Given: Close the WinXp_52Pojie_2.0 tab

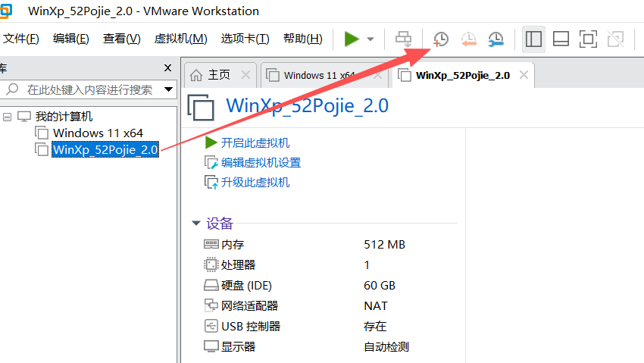Looking at the screenshot, I should pyautogui.click(x=524, y=75).
